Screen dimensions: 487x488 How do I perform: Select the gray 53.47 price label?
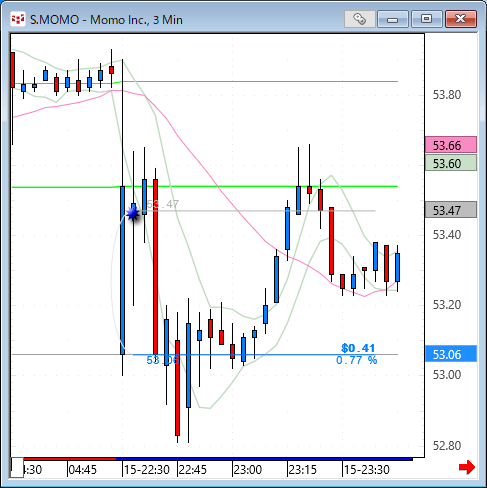pos(451,210)
